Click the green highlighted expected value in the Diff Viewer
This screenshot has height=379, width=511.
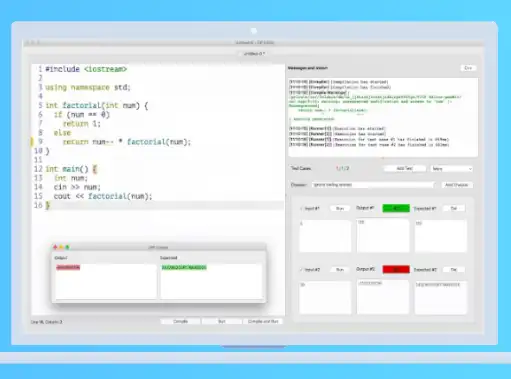184,267
